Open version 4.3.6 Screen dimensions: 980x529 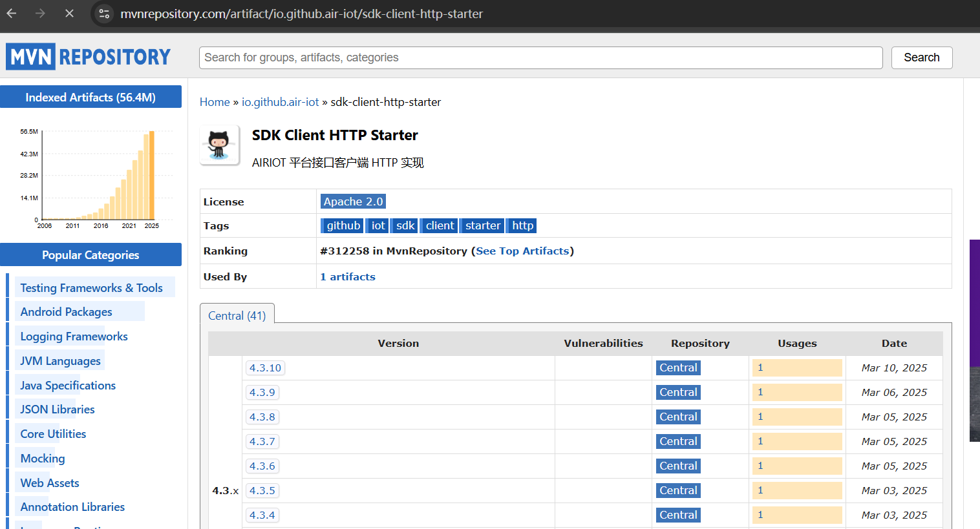tap(262, 466)
